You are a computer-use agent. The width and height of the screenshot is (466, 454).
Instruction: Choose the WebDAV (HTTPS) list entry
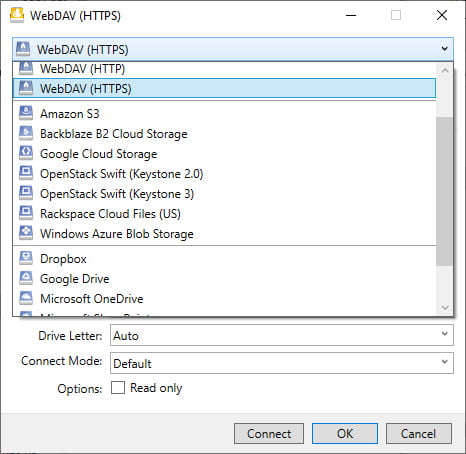[224, 88]
